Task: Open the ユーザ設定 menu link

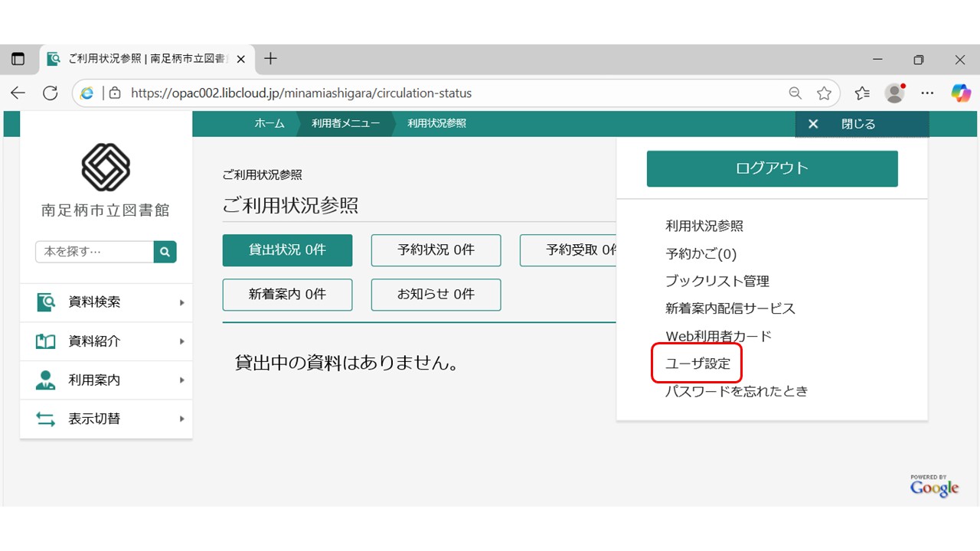Action: tap(697, 364)
